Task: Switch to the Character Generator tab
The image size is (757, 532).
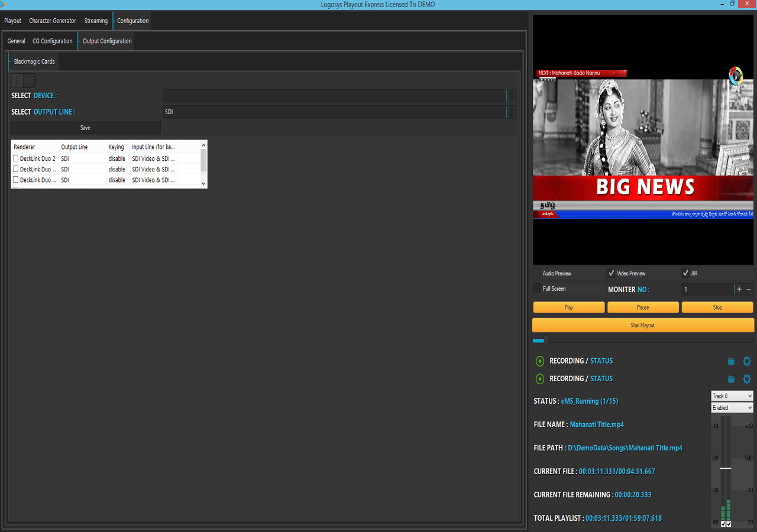Action: 53,21
